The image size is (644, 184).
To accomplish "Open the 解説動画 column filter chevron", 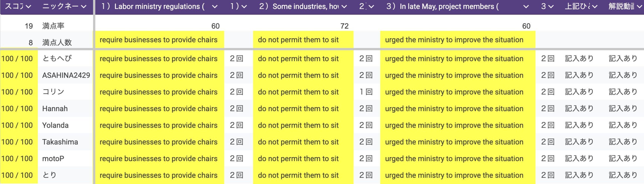I will (x=639, y=7).
